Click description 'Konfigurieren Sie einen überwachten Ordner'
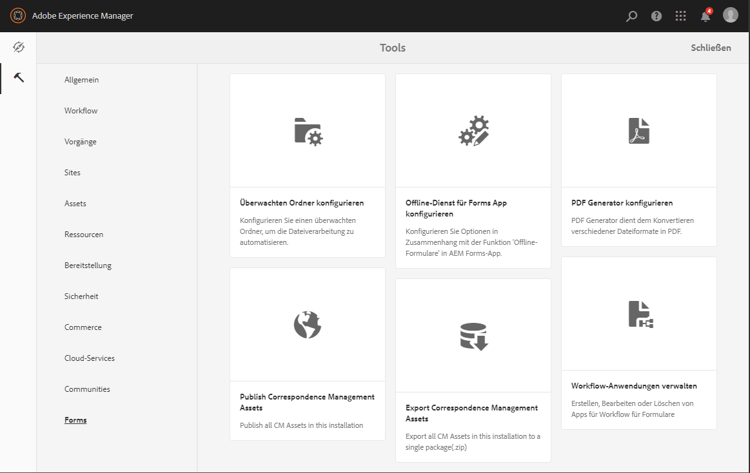Screen dimensions: 750x473 298,231
